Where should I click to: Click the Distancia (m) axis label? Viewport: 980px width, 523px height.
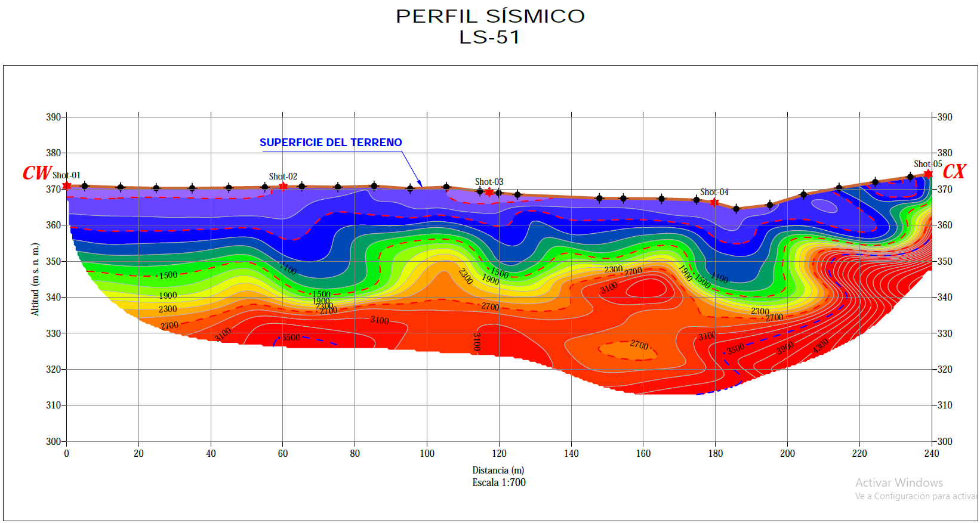(498, 470)
